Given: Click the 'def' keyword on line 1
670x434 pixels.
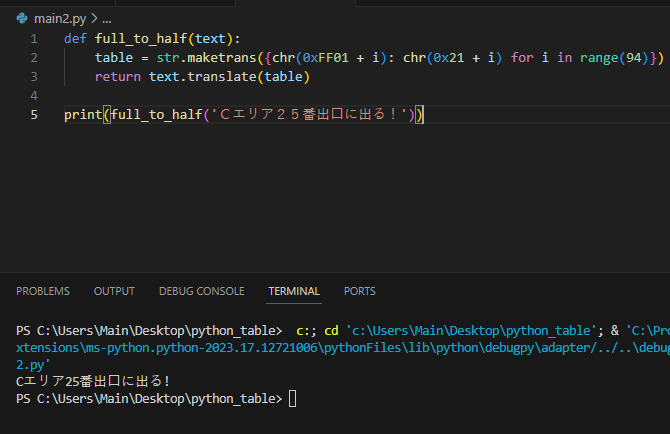Looking at the screenshot, I should click(75, 39).
